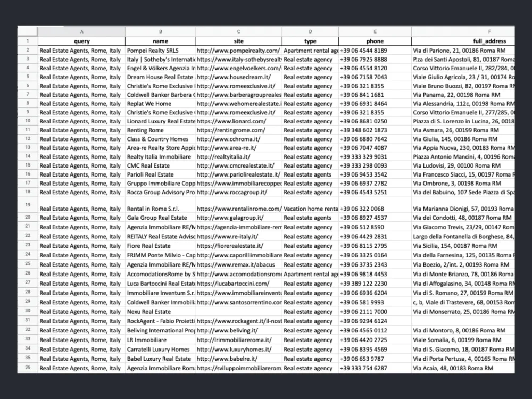Select the Renting Rome name cell
The height and width of the screenshot is (399, 532).
(160, 130)
